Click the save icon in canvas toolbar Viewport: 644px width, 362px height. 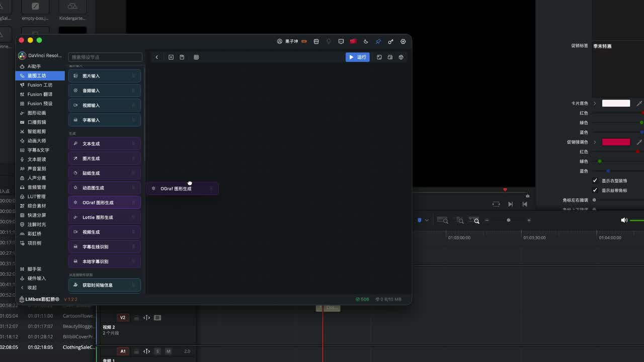pyautogui.click(x=182, y=57)
